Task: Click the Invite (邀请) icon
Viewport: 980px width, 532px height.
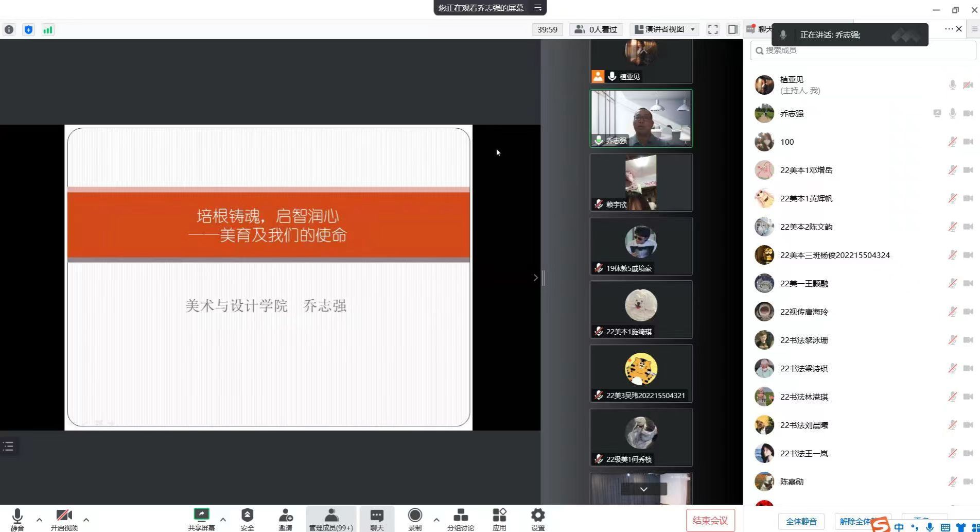Action: click(x=285, y=516)
